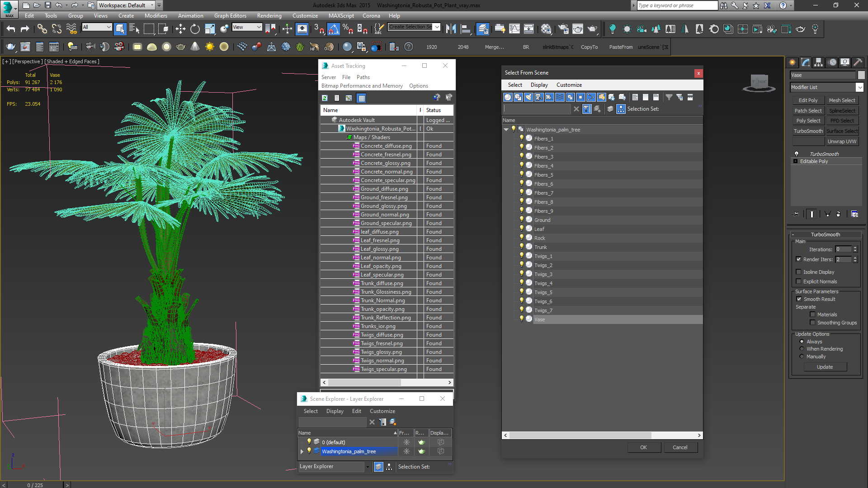The image size is (868, 488).
Task: Activate the Select Object tool
Action: 120,29
